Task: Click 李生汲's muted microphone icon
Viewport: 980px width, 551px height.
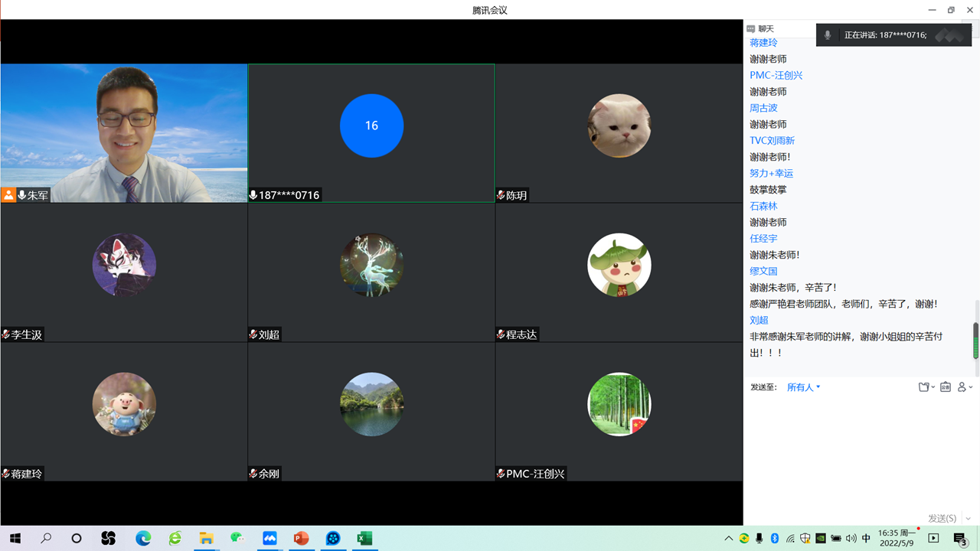Action: tap(5, 334)
